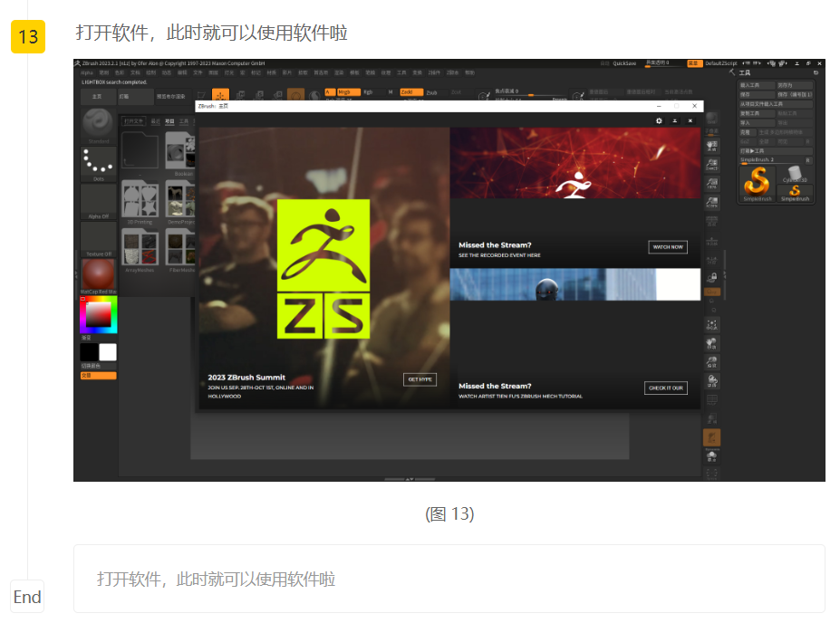Enable the Zsub sculpt mode
The width and height of the screenshot is (840, 623).
pyautogui.click(x=431, y=92)
